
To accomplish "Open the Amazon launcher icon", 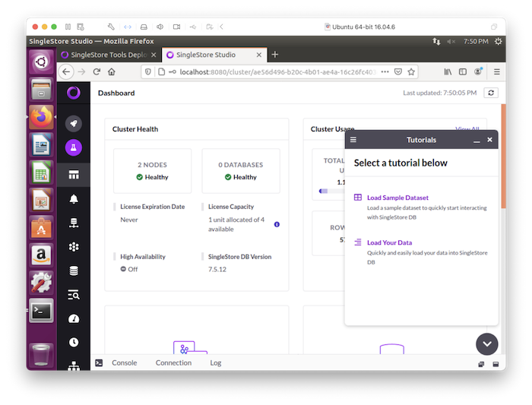I will 41,255.
